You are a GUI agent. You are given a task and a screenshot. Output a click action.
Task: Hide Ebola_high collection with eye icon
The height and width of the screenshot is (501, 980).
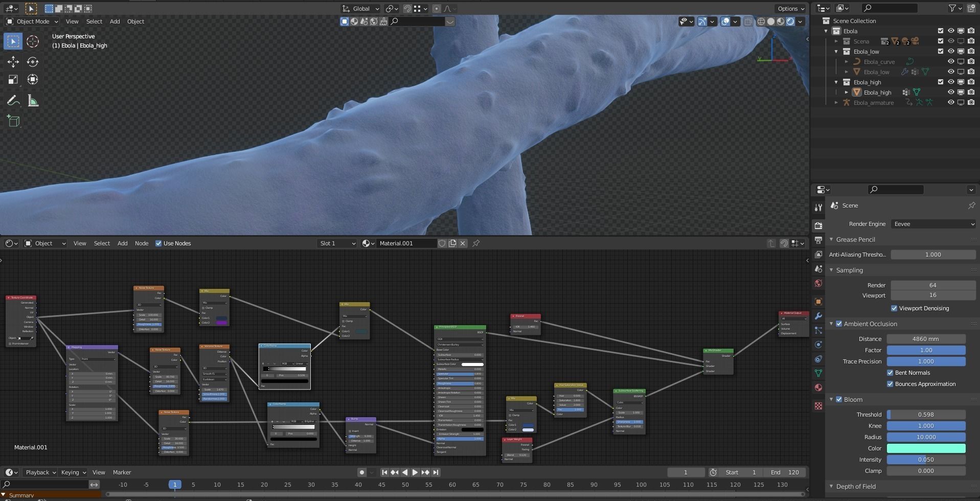click(951, 82)
